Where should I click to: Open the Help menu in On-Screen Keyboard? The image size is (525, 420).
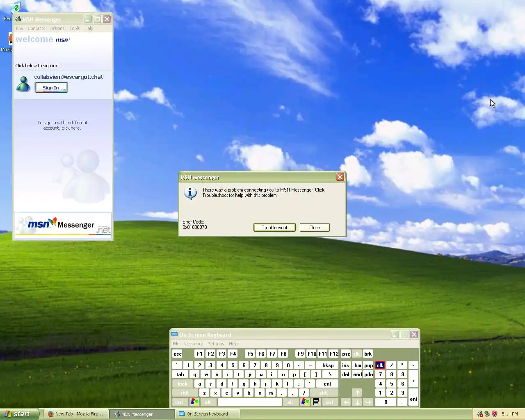(233, 344)
